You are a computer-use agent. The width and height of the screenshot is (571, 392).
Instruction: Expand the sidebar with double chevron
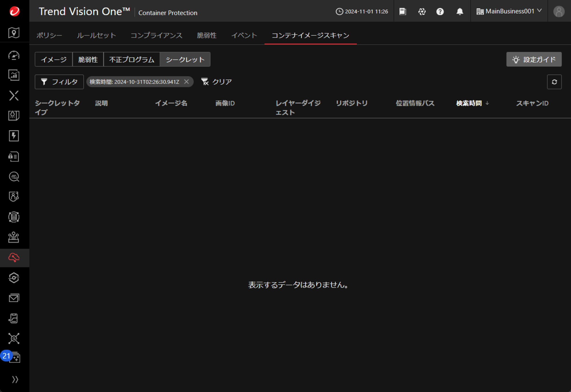15,379
